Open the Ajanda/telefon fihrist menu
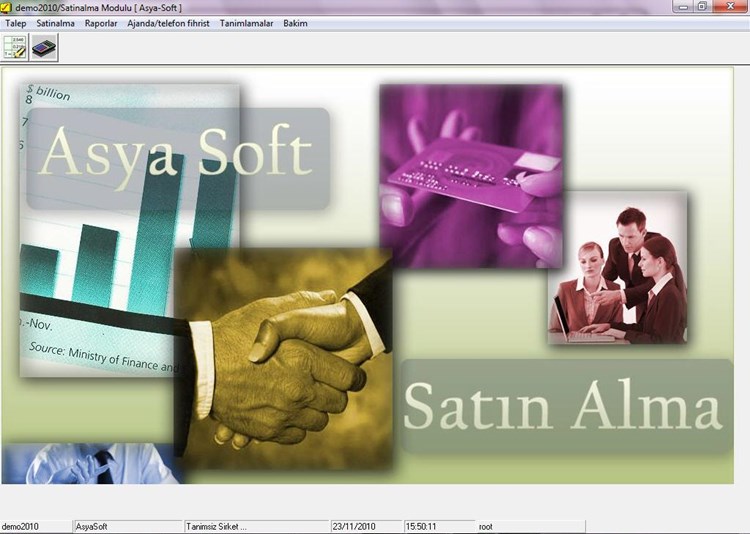This screenshot has height=534, width=750. 168,23
